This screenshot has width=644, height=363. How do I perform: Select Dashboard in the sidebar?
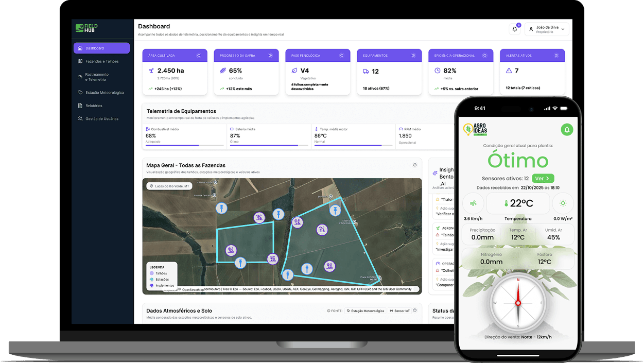point(101,48)
